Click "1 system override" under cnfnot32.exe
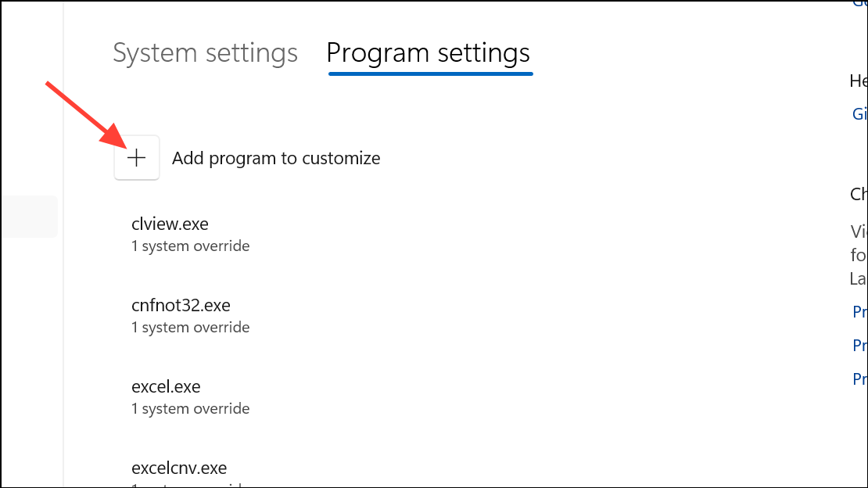 click(x=190, y=328)
